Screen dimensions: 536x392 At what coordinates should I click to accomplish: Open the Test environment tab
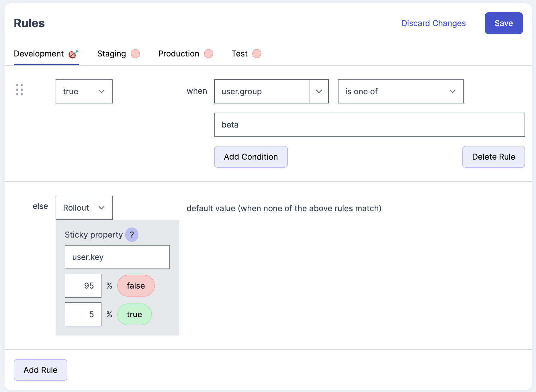(x=239, y=54)
